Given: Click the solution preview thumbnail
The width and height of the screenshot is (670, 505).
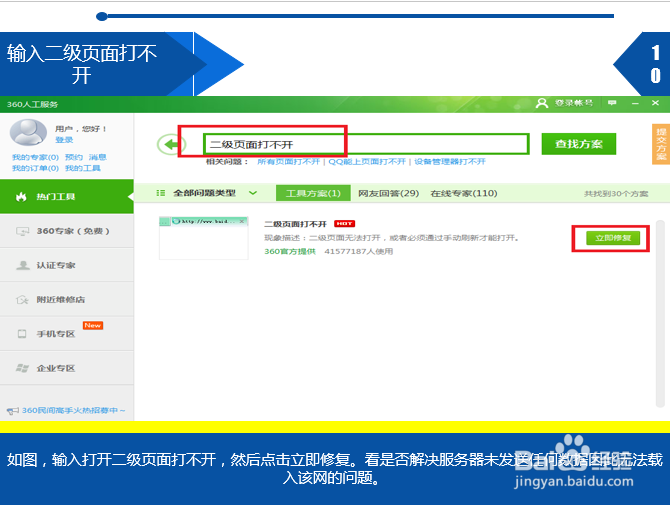Looking at the screenshot, I should [203, 238].
